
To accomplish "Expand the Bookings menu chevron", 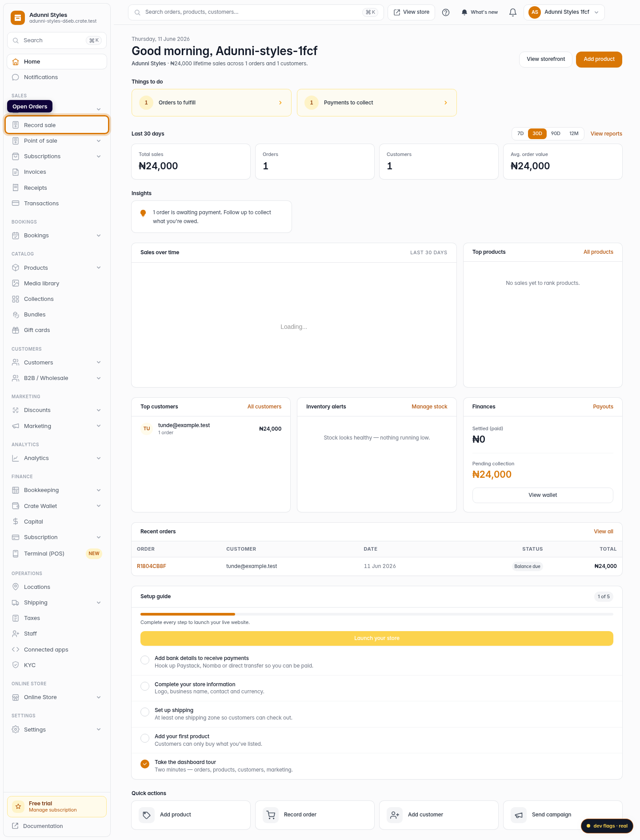I will pos(99,236).
